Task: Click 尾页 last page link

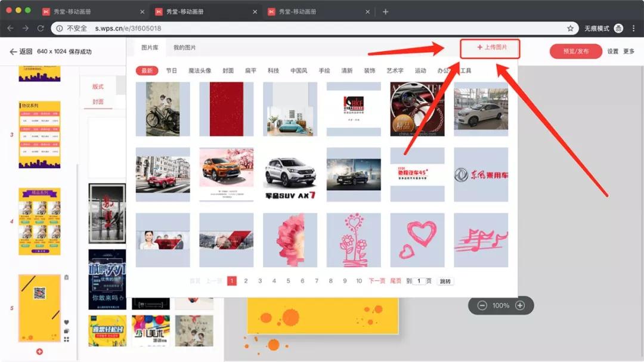Action: click(395, 281)
